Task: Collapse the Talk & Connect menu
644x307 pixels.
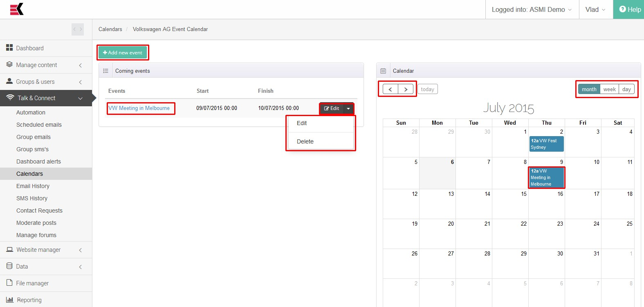Action: (80, 98)
